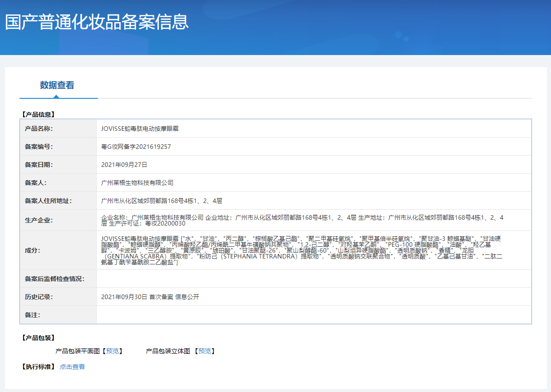Click product name value JOVISSE蛇毒肽电动按摩眼霜
551x392 pixels.
pos(140,129)
